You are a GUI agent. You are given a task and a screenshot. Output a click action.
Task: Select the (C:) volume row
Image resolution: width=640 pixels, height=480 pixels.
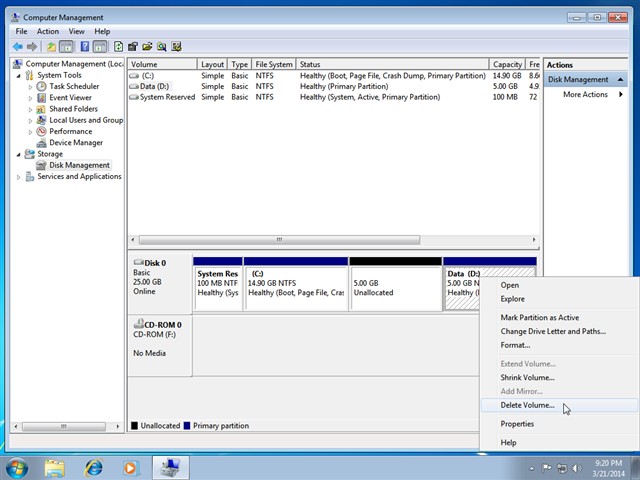(333, 76)
